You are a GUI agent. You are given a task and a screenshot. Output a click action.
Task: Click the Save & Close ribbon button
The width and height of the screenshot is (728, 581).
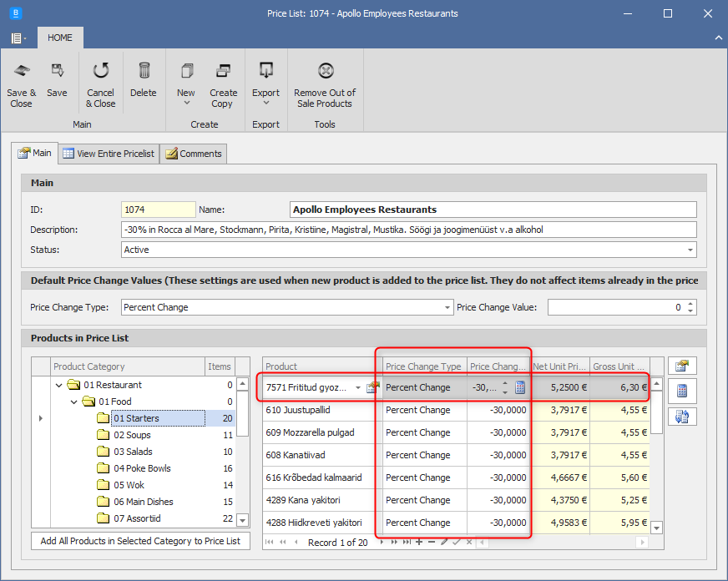pos(22,86)
